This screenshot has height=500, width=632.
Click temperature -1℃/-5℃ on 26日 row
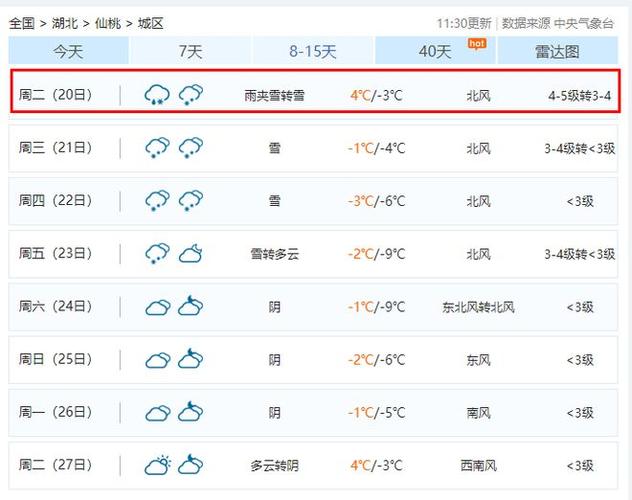[376, 413]
